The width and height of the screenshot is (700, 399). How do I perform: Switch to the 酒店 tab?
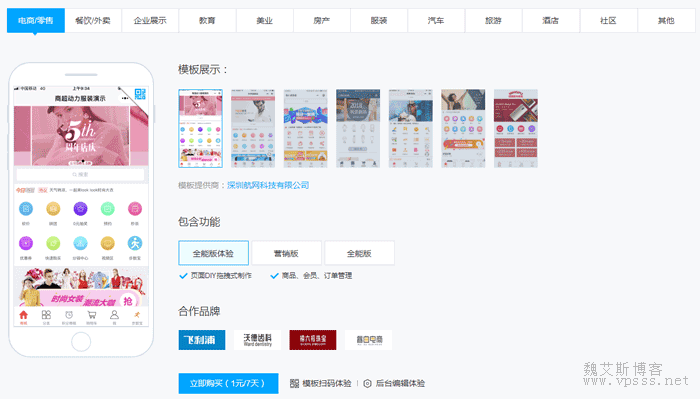(x=550, y=21)
